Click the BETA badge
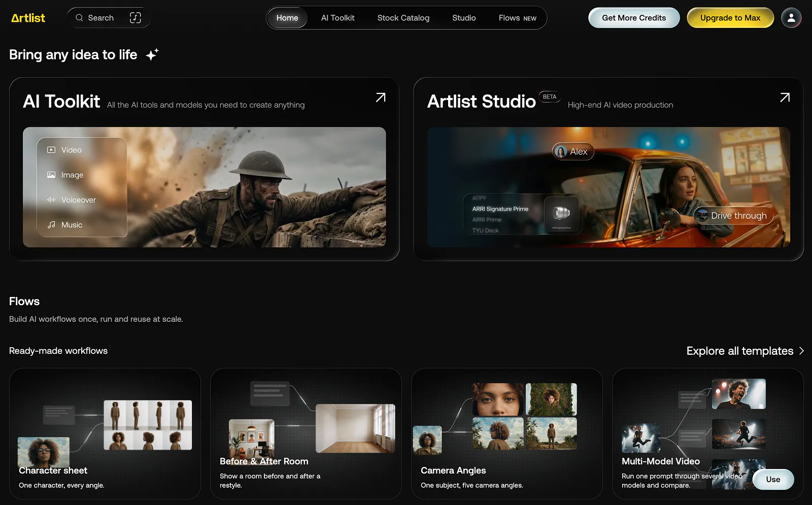Image resolution: width=812 pixels, height=505 pixels. click(550, 96)
